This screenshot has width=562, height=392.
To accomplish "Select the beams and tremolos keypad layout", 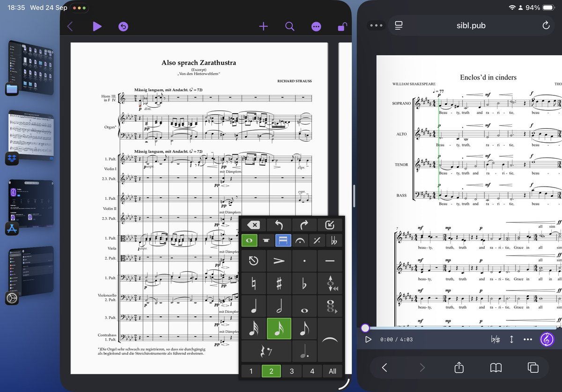I will tap(283, 240).
